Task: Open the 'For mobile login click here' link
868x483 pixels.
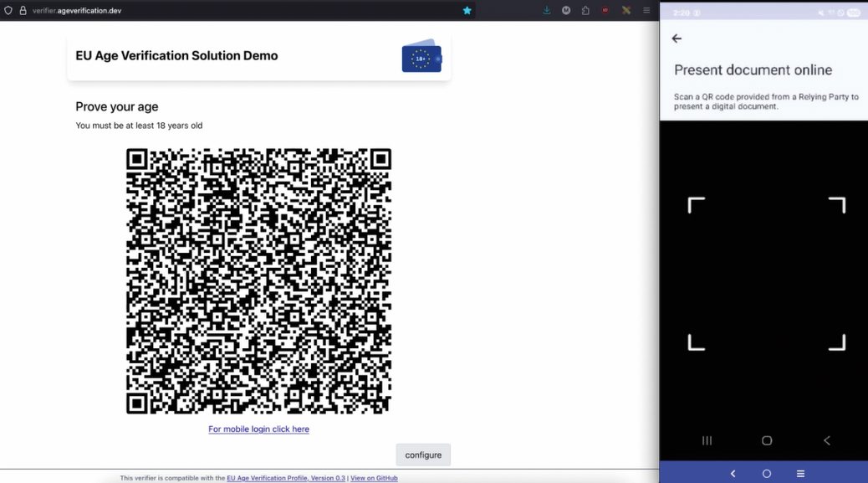Action: click(258, 429)
